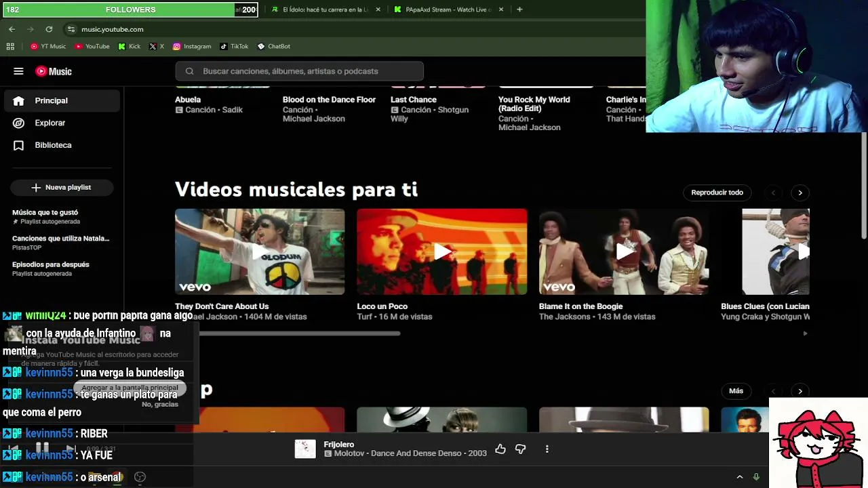Click the Más button
868x488 pixels.
tap(736, 391)
